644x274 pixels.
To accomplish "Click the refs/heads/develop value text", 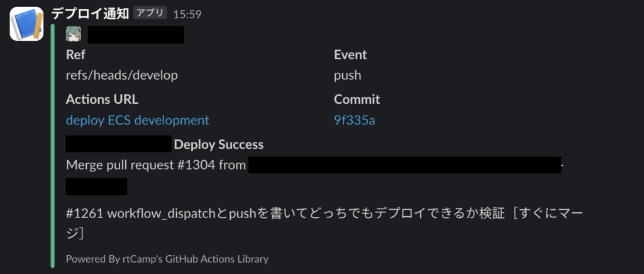I will tap(122, 75).
